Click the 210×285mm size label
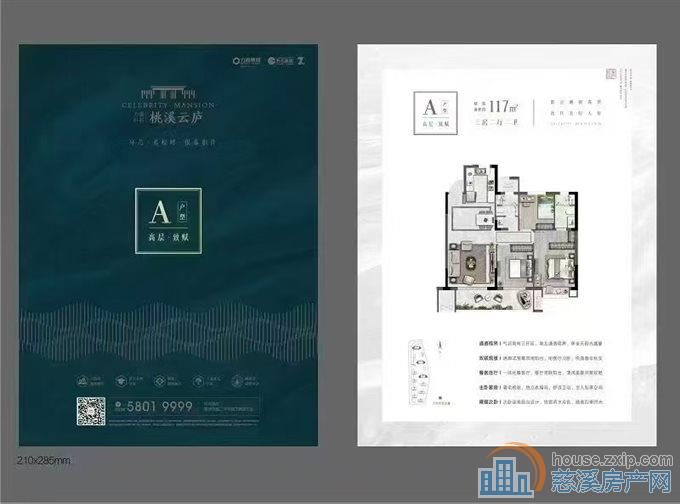This screenshot has height=504, width=680. point(43,460)
